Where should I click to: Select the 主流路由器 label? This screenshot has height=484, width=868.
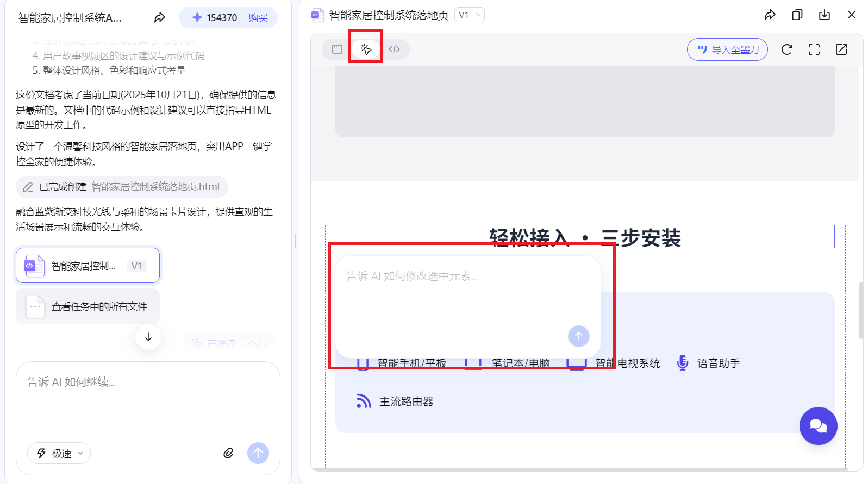pyautogui.click(x=407, y=401)
